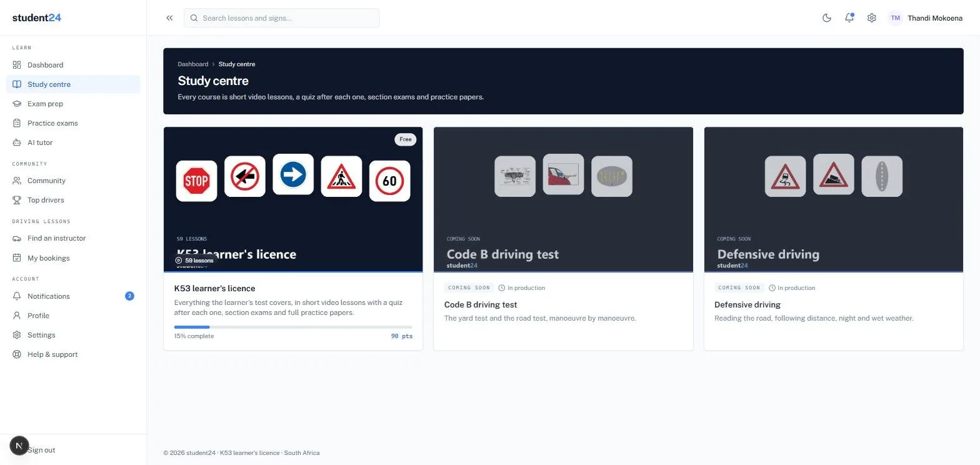Go to Practice exams in the sidebar
Image resolution: width=980 pixels, height=465 pixels.
point(73,123)
